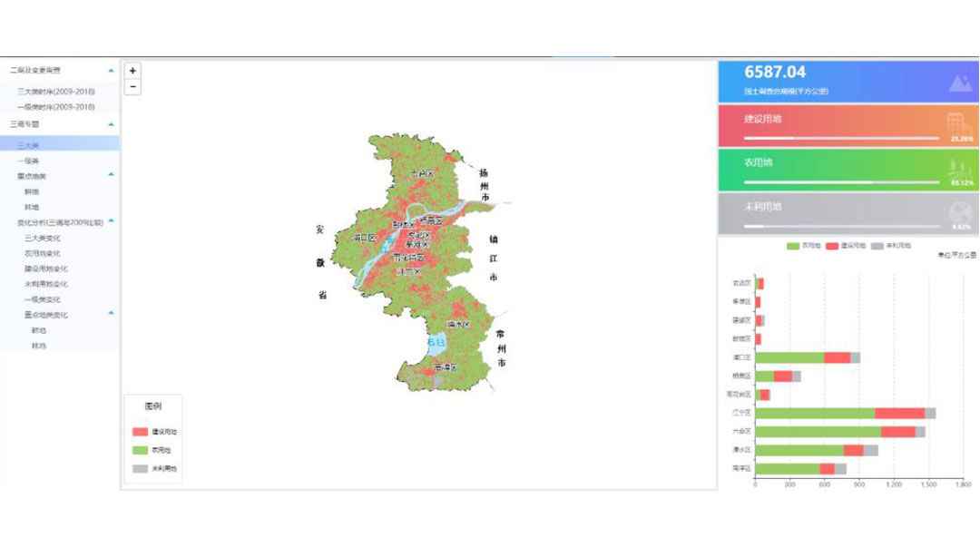Toggle 建设用地 series in chart legend
Image resolution: width=980 pixels, height=547 pixels.
(x=845, y=246)
